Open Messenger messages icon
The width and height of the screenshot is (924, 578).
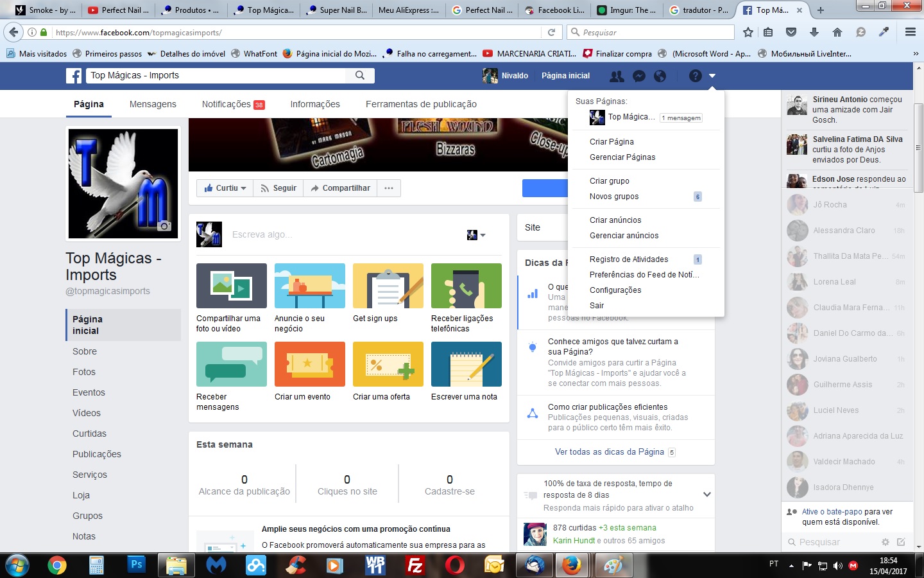(639, 76)
